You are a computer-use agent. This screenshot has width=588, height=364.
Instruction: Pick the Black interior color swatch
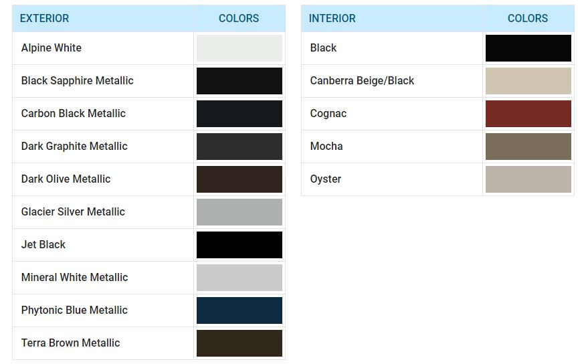click(528, 48)
